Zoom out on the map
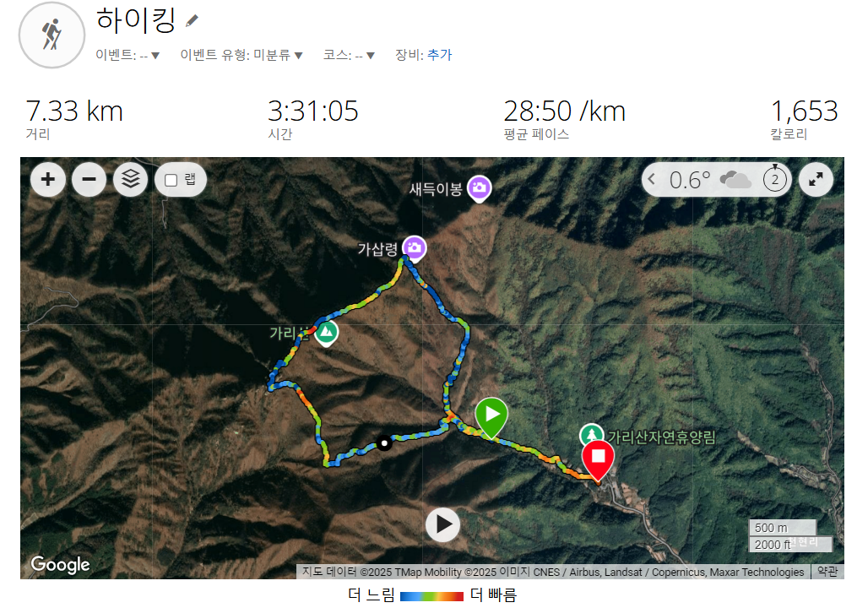Viewport: 868px width, 608px height. coord(90,179)
